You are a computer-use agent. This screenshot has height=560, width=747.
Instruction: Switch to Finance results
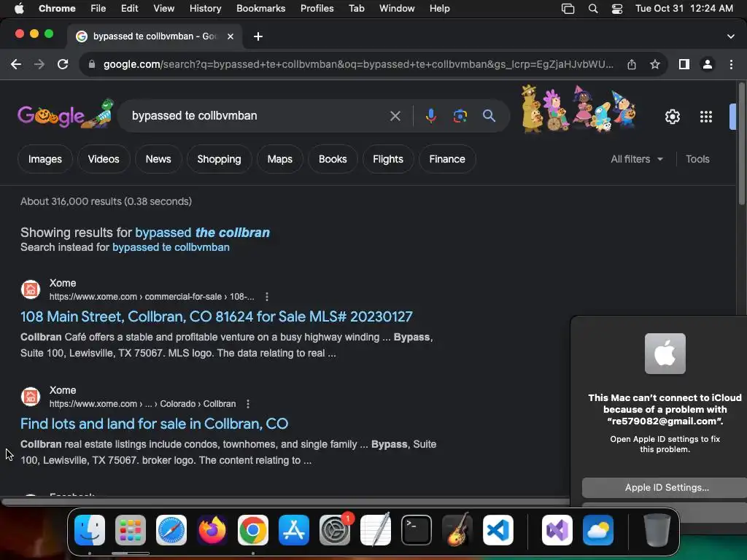pyautogui.click(x=447, y=159)
